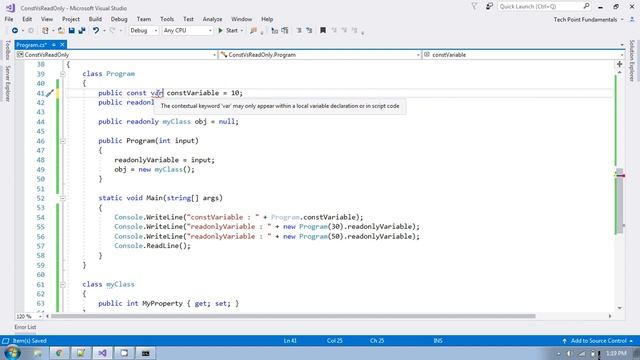
Task: Open the command prompt taskbar icon
Action: (x=145, y=353)
